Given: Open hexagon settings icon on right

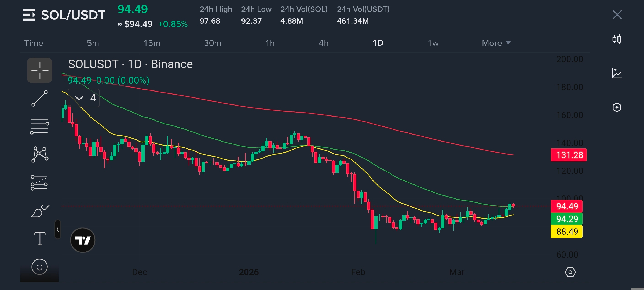Looking at the screenshot, I should coord(617,107).
